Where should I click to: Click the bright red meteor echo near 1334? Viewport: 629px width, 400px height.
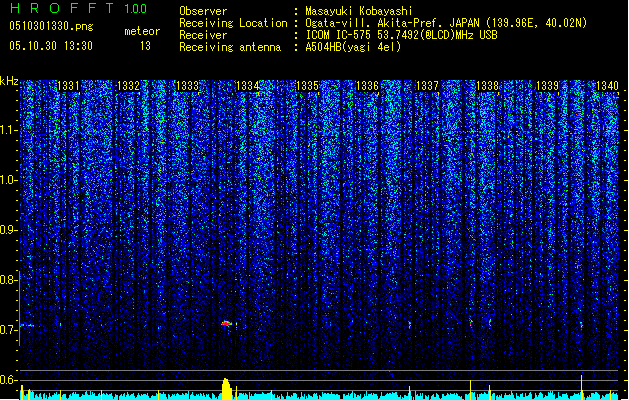[x=227, y=323]
